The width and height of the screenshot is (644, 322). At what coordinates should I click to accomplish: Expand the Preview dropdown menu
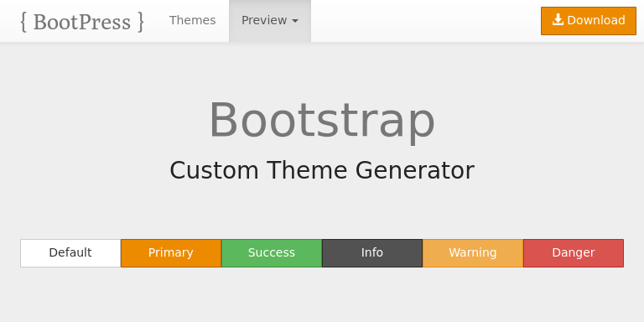click(x=270, y=20)
